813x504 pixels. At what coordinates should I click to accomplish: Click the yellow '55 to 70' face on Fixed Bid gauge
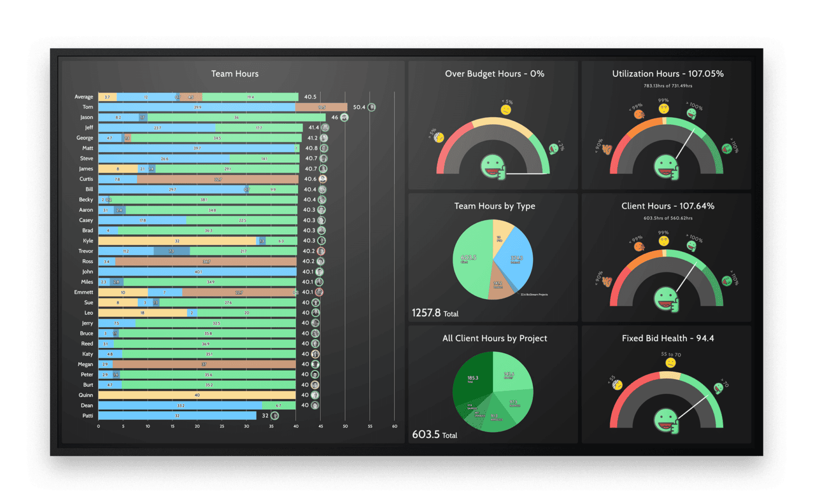click(671, 363)
